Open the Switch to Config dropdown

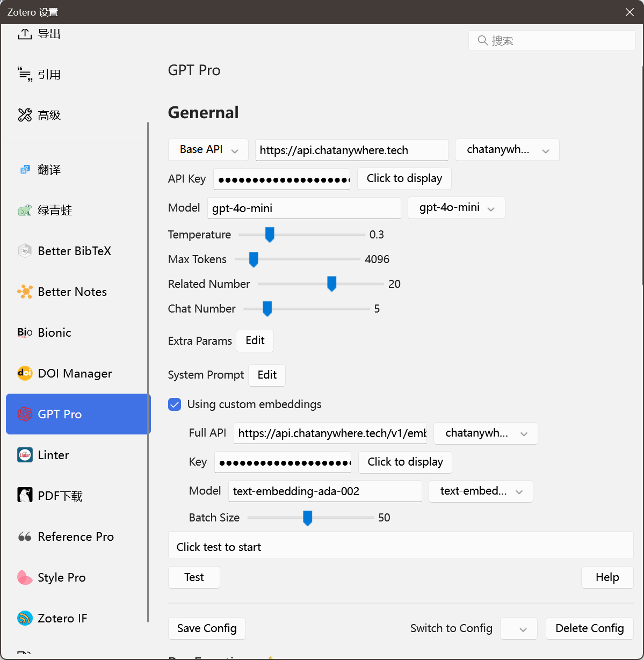click(x=518, y=628)
